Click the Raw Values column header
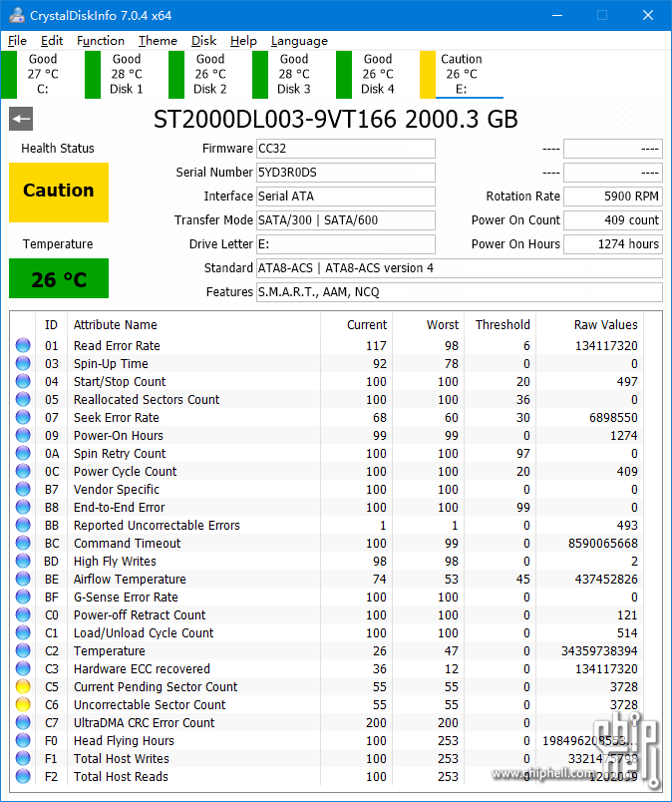 point(605,325)
